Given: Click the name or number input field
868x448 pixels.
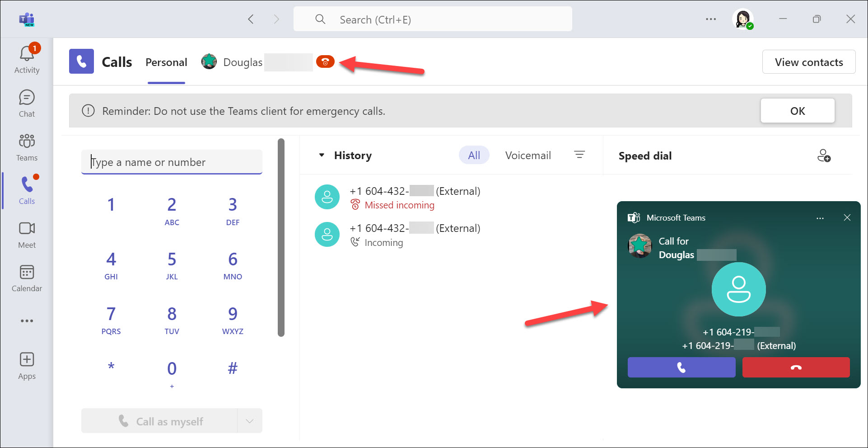Looking at the screenshot, I should click(x=172, y=162).
